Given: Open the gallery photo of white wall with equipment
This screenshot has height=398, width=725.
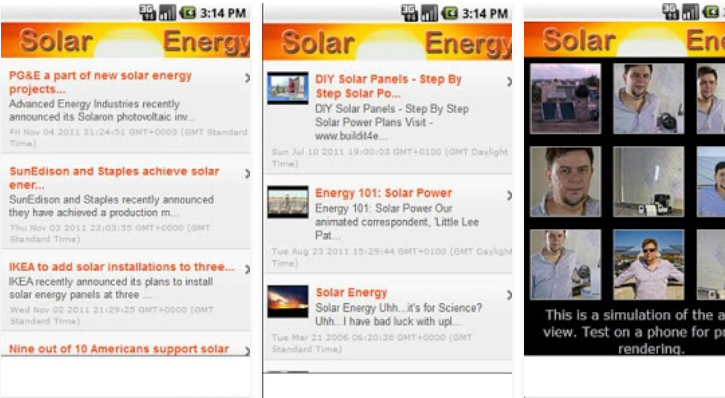Looking at the screenshot, I should click(x=648, y=182).
